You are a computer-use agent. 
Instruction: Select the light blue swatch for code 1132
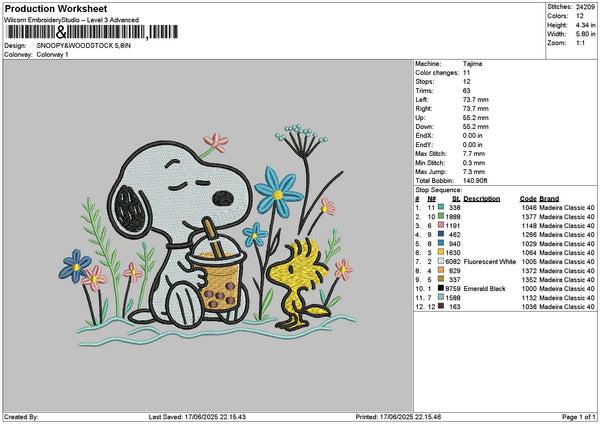(441, 297)
